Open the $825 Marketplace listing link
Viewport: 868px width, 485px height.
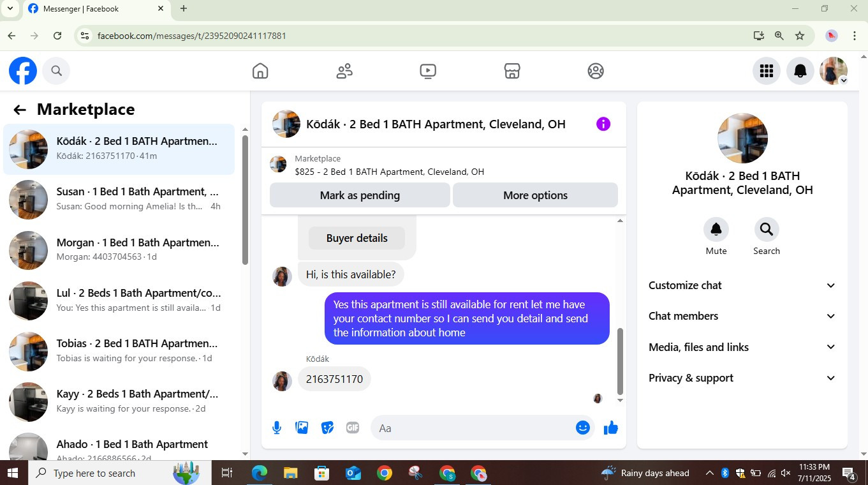[389, 172]
